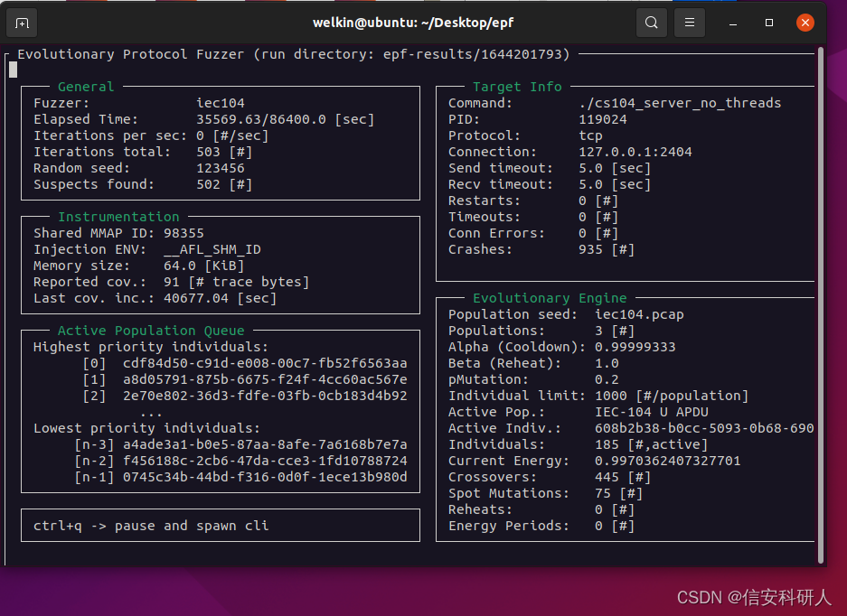The image size is (847, 616).
Task: Click the Evolutionary Engine header
Action: [550, 298]
